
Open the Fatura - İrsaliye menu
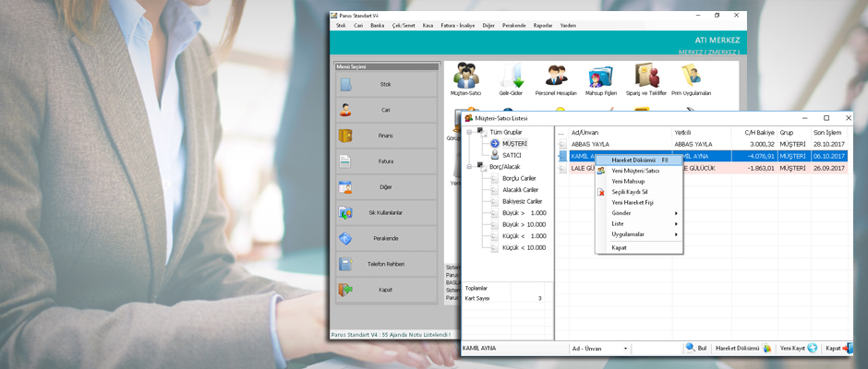457,26
